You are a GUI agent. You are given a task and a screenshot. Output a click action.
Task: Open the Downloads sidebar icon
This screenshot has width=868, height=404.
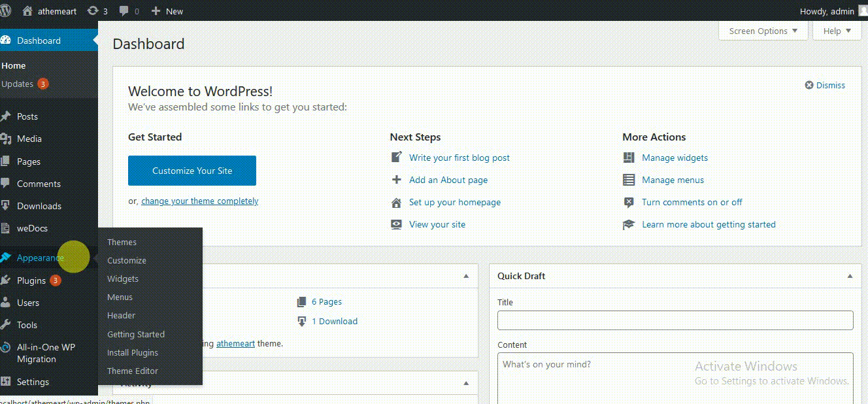6,206
